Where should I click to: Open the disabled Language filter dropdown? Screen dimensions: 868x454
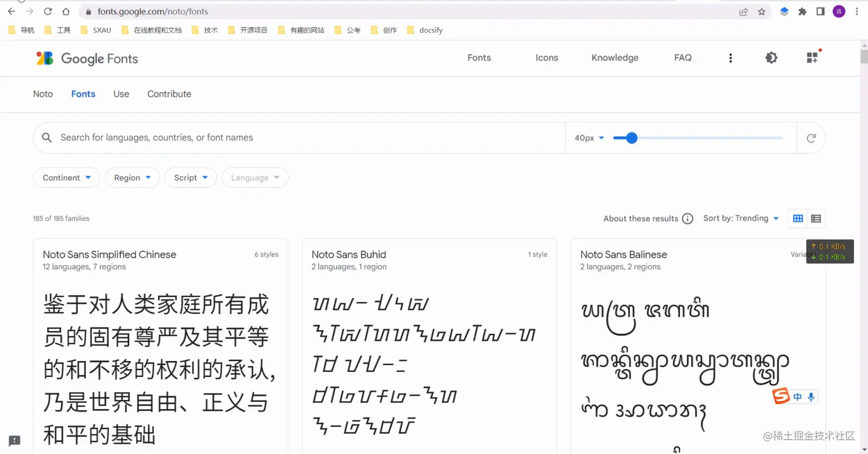255,178
